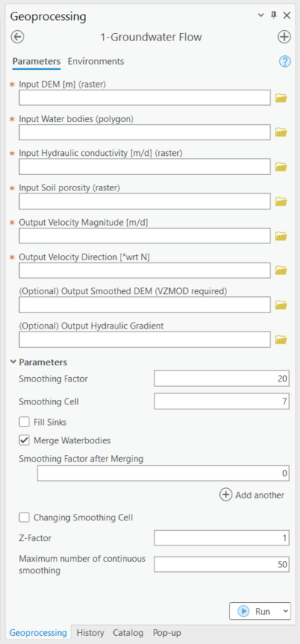This screenshot has width=300, height=644.
Task: Click the Smoothing Cell value field
Action: [221, 401]
